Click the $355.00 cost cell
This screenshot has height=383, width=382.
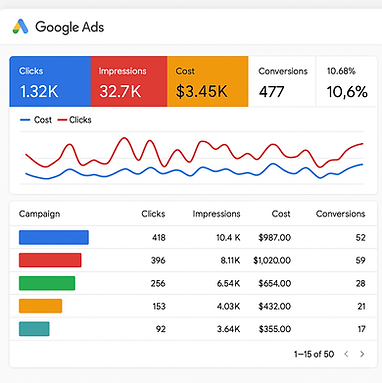coord(275,329)
